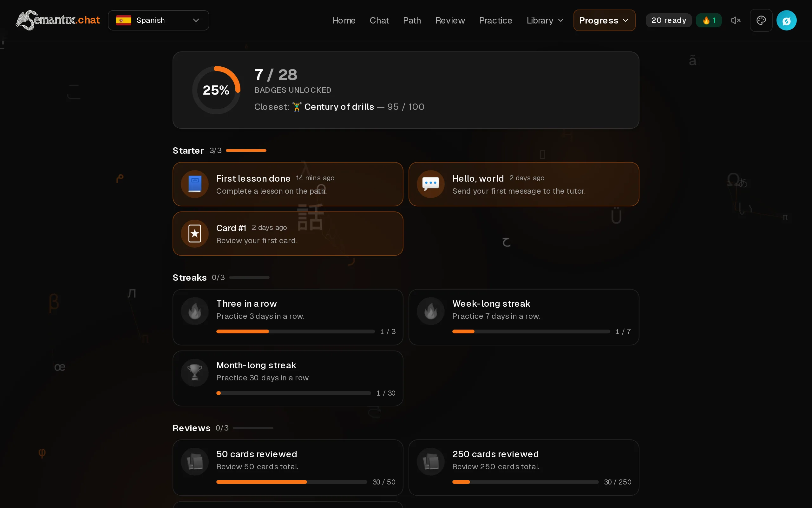The width and height of the screenshot is (812, 508).
Task: Click the 20 ready button
Action: tap(668, 21)
